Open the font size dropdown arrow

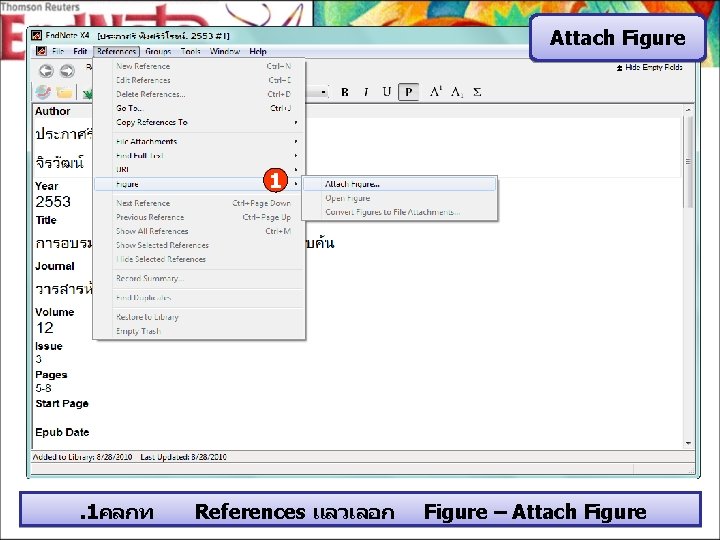click(x=323, y=92)
